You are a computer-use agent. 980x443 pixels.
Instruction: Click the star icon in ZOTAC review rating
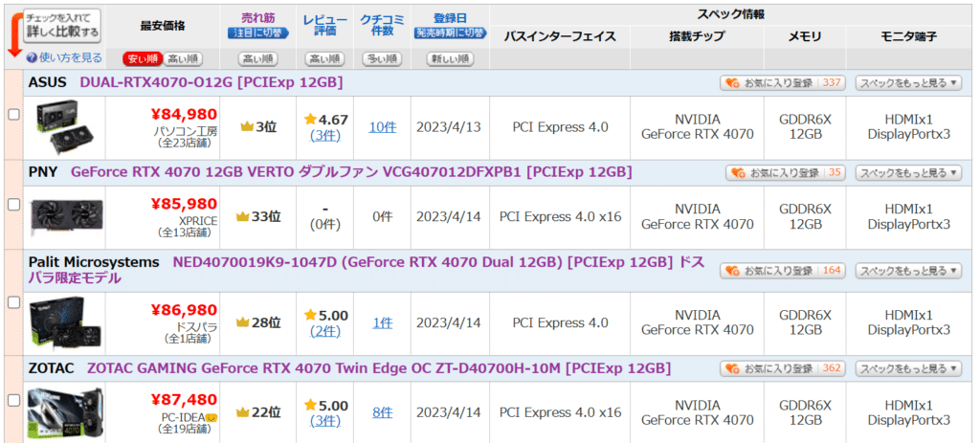click(x=311, y=405)
